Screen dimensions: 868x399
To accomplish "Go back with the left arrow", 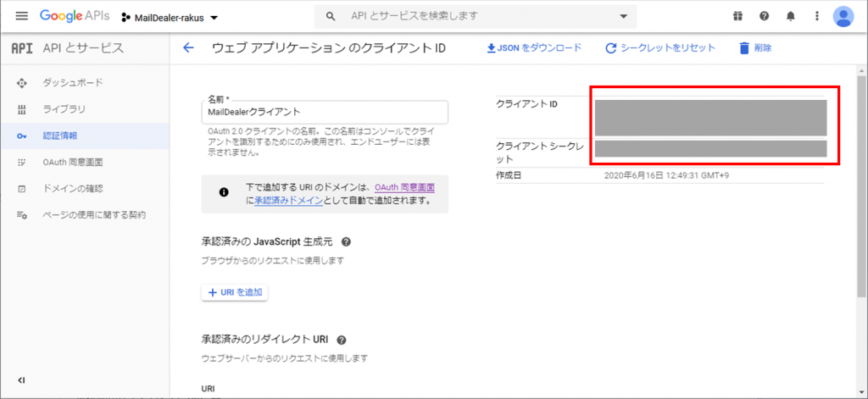I will 189,48.
